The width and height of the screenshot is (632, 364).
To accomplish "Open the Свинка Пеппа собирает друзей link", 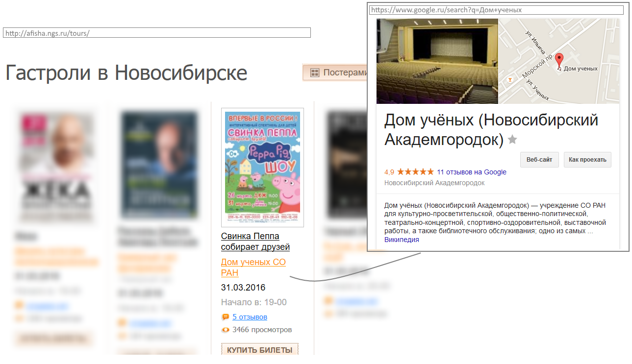I will pos(255,242).
